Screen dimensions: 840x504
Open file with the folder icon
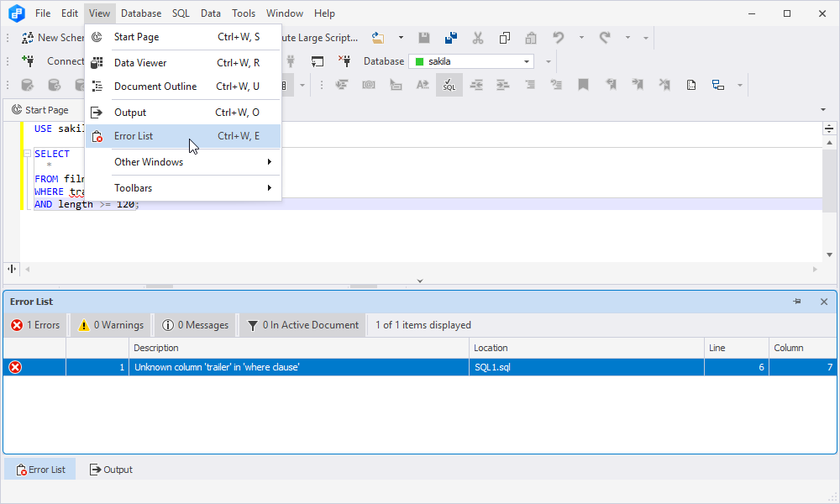click(378, 38)
